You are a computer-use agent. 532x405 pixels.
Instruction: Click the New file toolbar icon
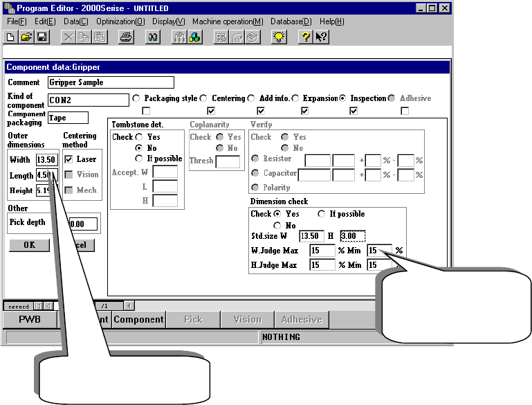click(x=10, y=37)
